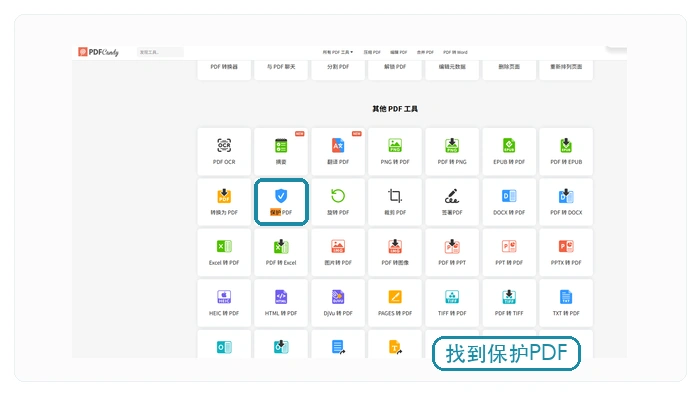
Task: Select the 裁剪 PDF crop tool
Action: [395, 202]
